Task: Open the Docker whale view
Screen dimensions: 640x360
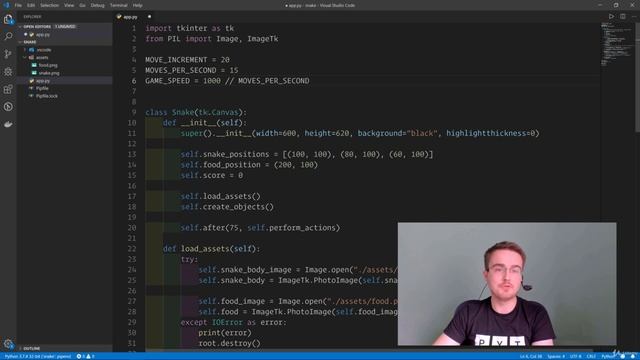Action: pos(8,124)
